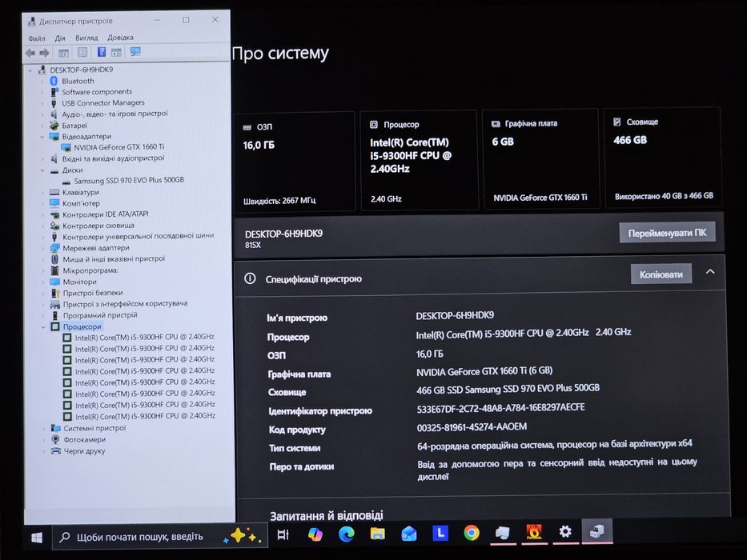Viewport: 747px width, 560px height.
Task: Select the Software components icon
Action: (54, 92)
